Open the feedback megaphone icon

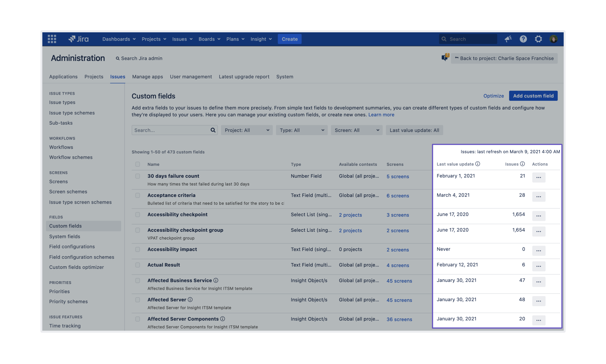point(508,39)
